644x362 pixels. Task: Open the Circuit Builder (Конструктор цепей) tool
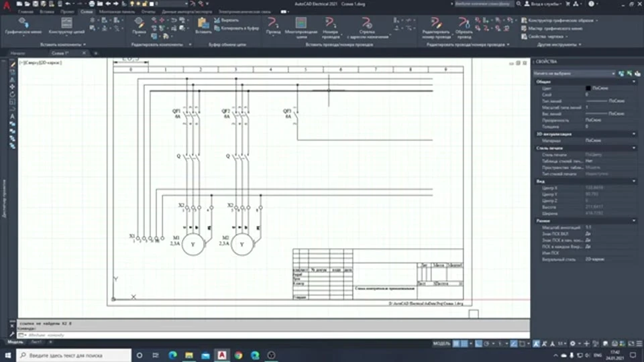[x=66, y=25]
